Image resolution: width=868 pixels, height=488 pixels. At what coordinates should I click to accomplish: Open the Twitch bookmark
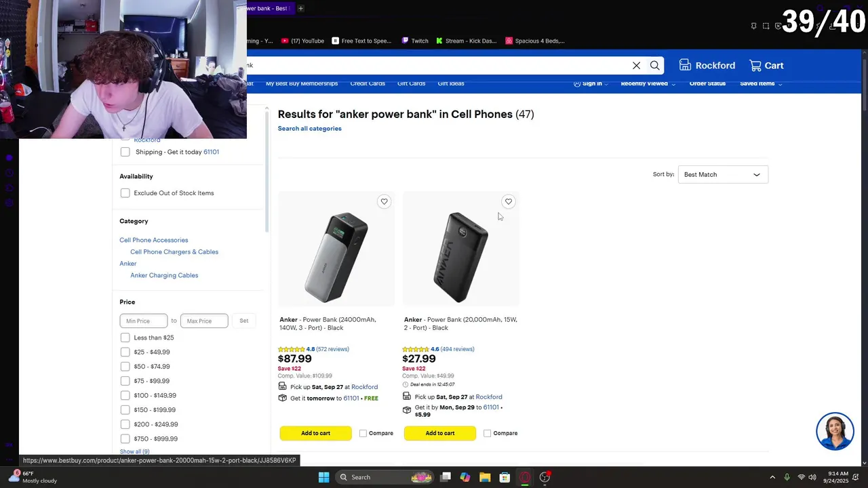pyautogui.click(x=415, y=41)
